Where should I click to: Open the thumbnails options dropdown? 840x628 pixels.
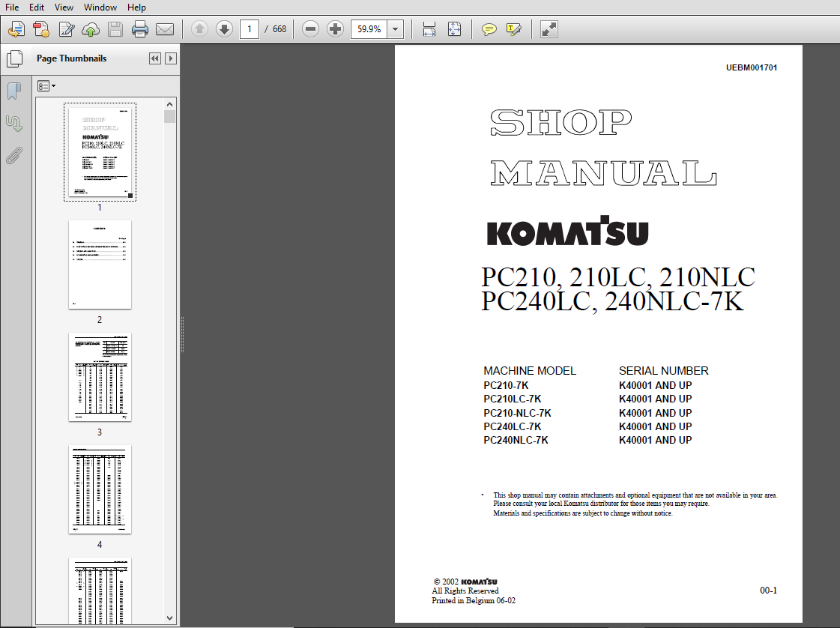point(46,85)
